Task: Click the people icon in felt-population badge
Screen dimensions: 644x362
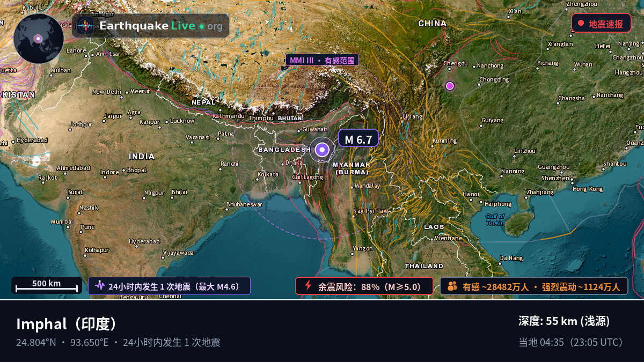Action: pyautogui.click(x=452, y=286)
